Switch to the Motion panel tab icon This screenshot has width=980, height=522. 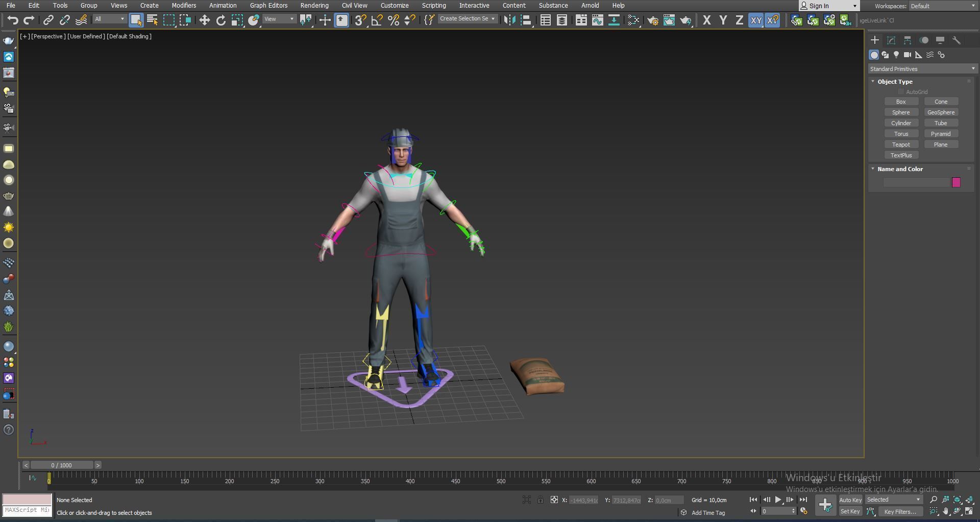924,40
